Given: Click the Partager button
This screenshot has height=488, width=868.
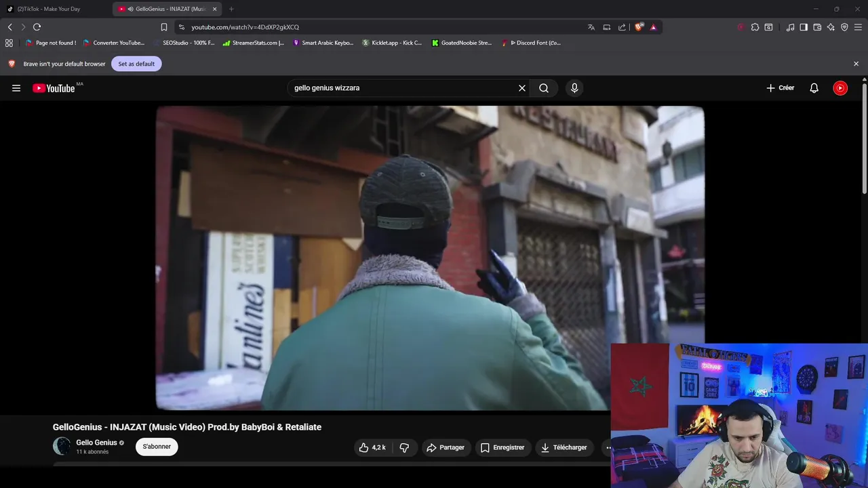Looking at the screenshot, I should click(446, 447).
